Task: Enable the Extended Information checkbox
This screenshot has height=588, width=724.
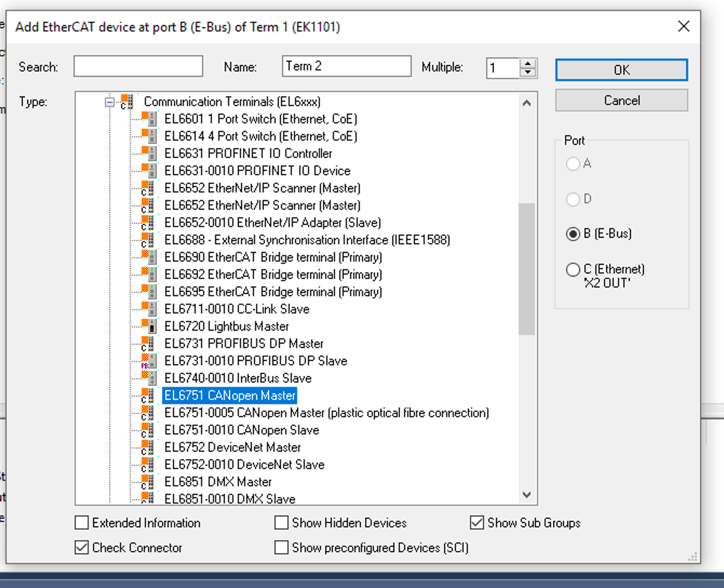Action: click(81, 523)
